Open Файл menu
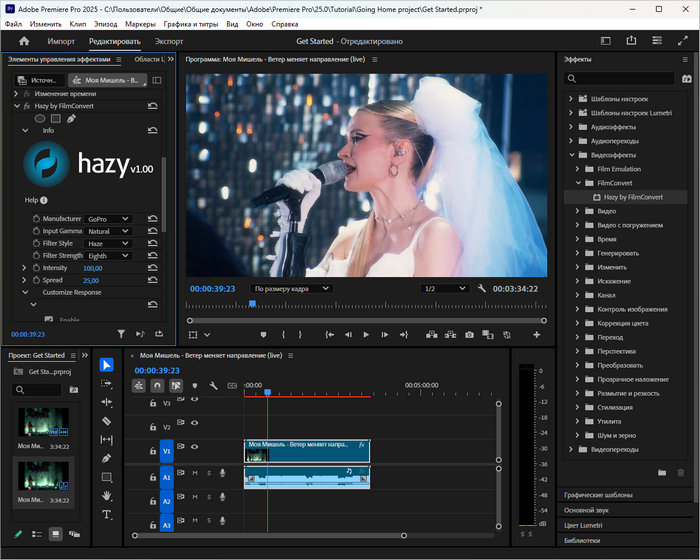 coord(13,24)
